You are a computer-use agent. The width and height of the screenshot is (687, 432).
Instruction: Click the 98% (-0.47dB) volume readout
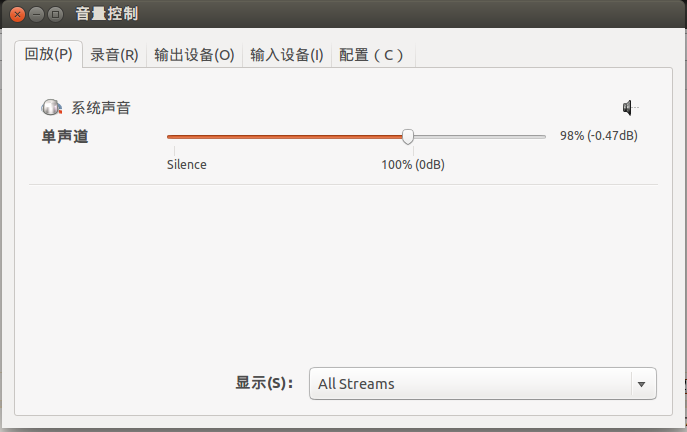pyautogui.click(x=598, y=136)
